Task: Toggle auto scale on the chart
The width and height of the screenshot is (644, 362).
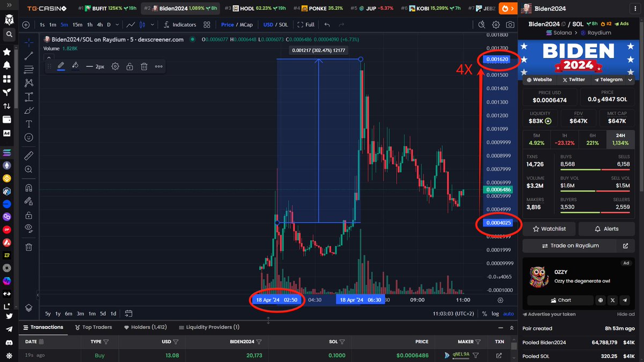Action: [508, 314]
